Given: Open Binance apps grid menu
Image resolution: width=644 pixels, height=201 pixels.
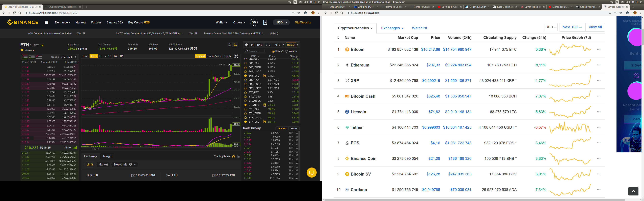Looking at the screenshot, I should click(x=46, y=22).
